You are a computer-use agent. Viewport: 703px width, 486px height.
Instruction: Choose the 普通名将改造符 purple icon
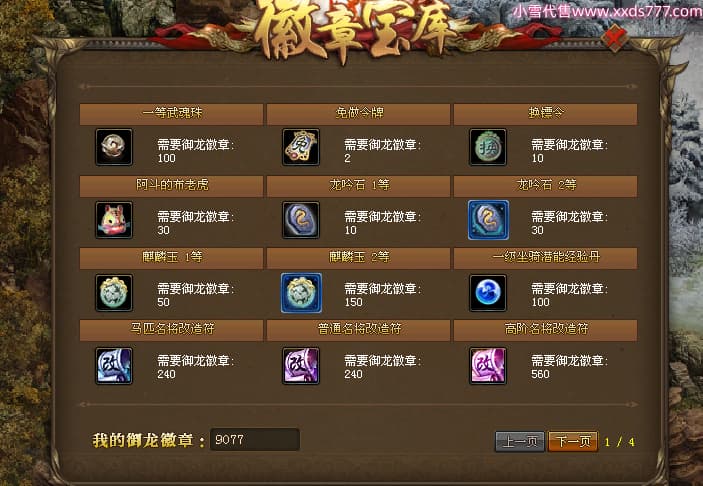[x=301, y=366]
